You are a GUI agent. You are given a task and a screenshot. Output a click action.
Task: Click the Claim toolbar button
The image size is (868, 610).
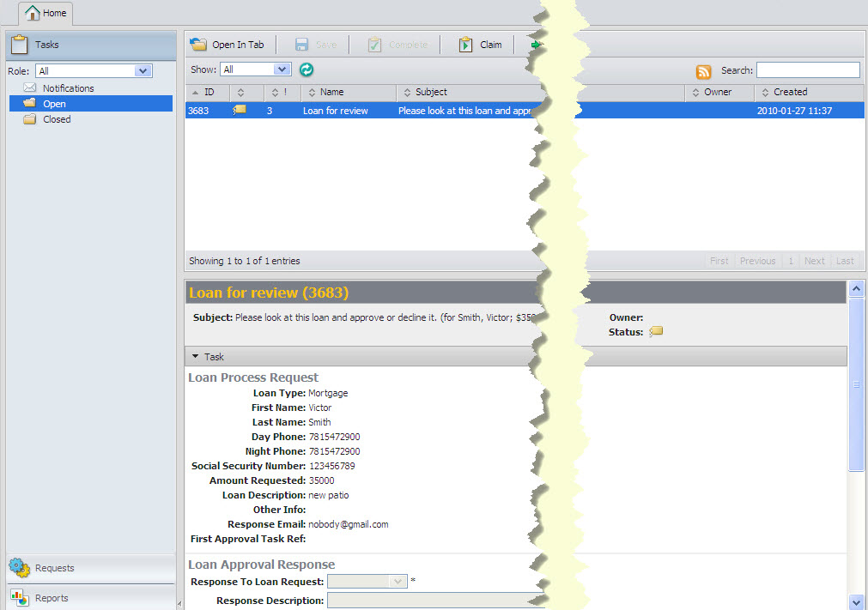481,45
